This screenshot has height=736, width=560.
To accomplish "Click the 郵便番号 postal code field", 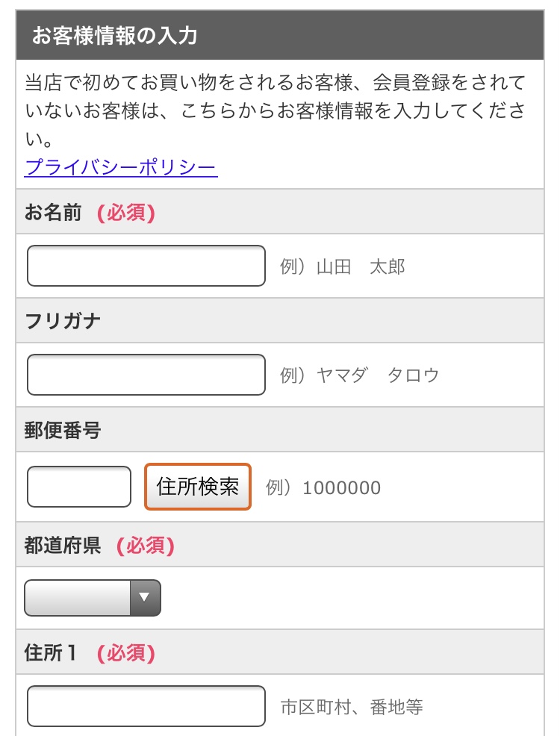I will pos(79,487).
